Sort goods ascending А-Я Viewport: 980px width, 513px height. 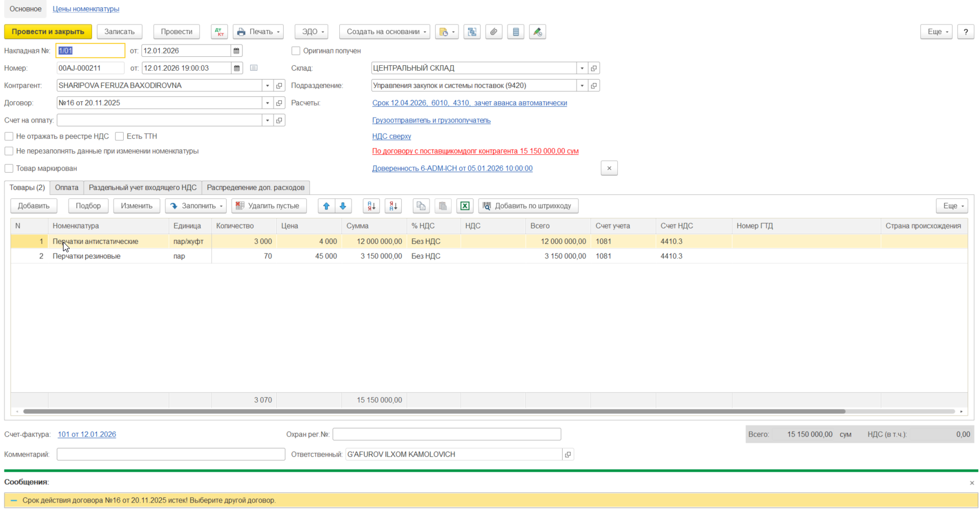point(371,206)
